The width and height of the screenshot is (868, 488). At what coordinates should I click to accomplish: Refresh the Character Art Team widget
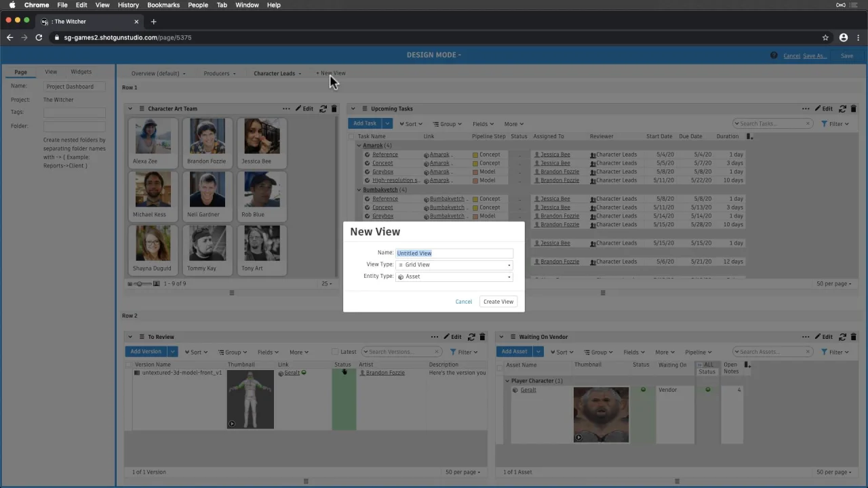[323, 108]
